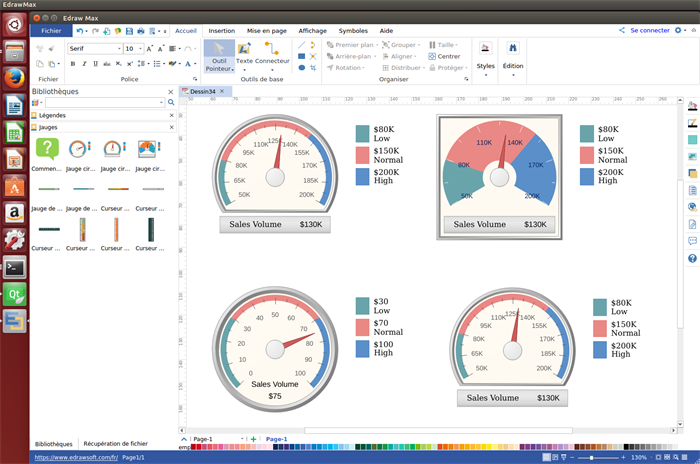
Task: Click the help question mark icon in right sidebar
Action: 692,259
